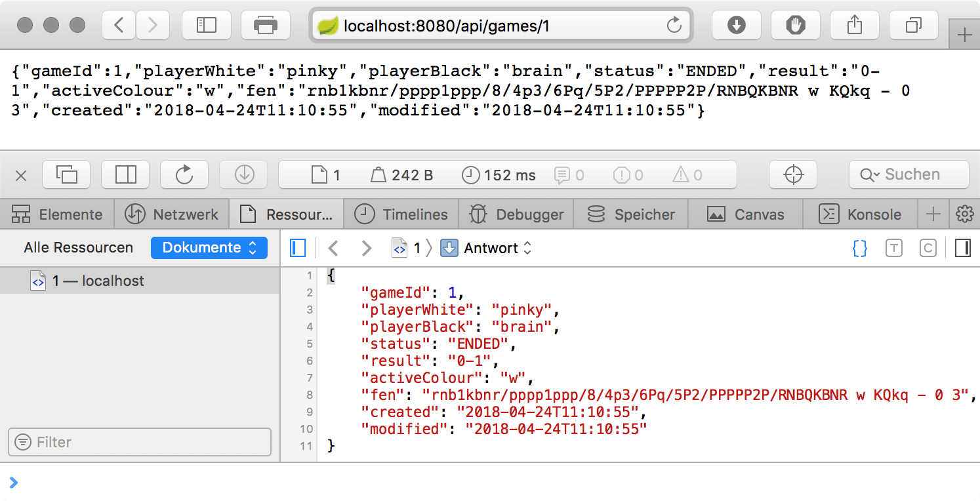Toggle the details sidebar on right
Viewport: 980px width, 501px height.
click(963, 248)
